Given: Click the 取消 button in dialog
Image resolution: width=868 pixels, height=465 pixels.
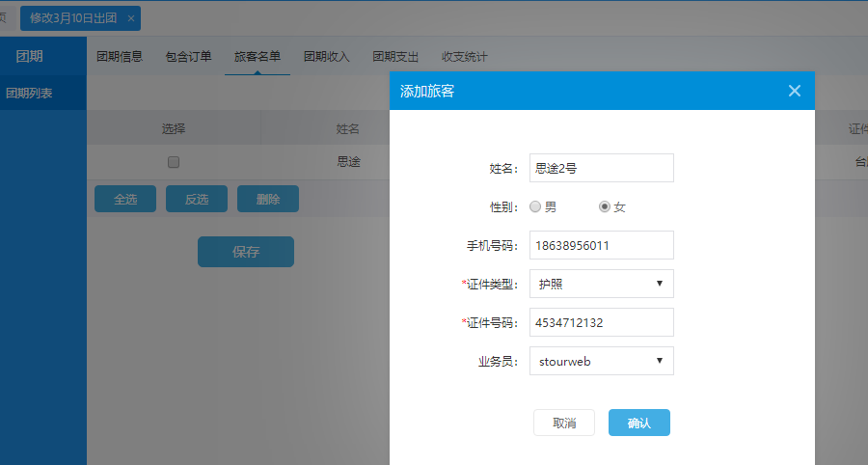Looking at the screenshot, I should 564,423.
